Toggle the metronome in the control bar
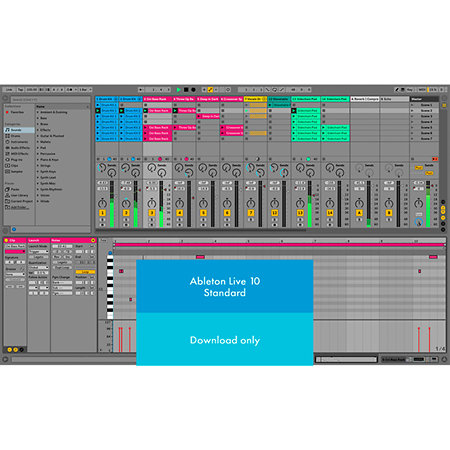450x450 pixels. tap(70, 90)
